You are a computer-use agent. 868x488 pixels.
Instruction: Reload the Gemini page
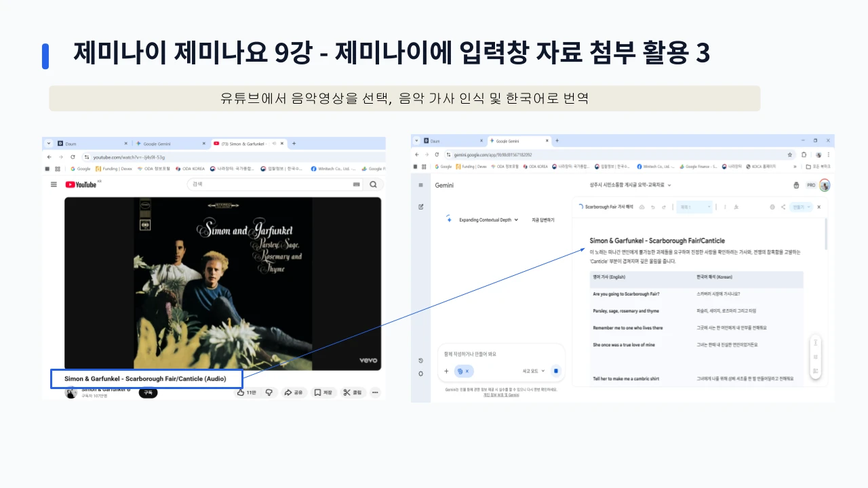[437, 154]
